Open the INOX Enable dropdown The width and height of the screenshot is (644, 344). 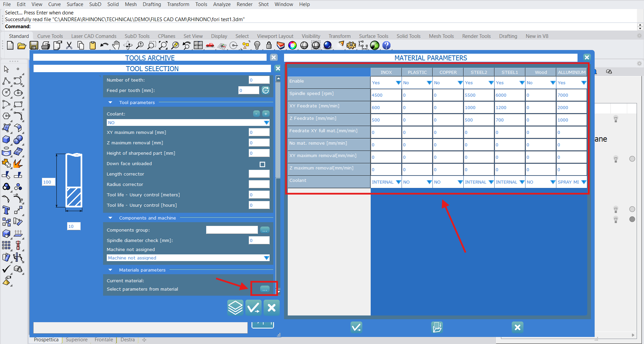[x=398, y=83]
